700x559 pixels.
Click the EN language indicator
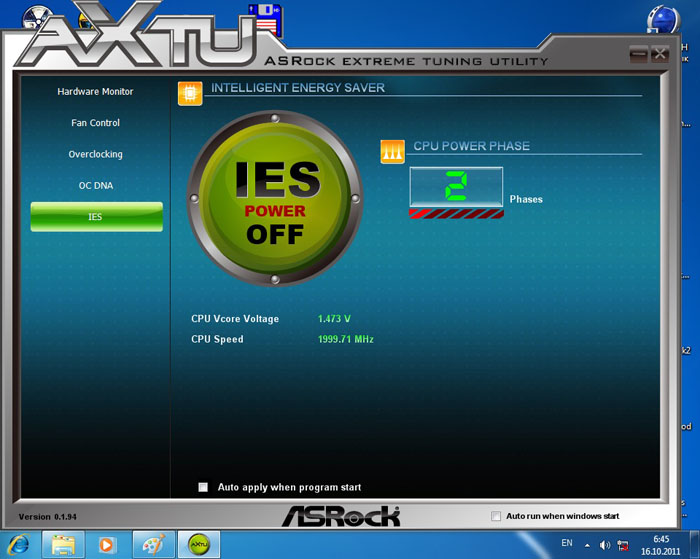tap(567, 543)
